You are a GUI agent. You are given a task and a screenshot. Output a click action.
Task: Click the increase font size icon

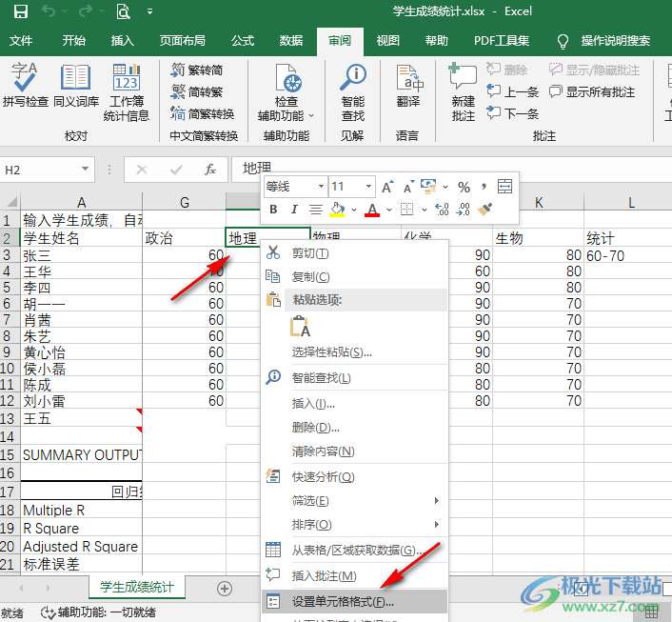point(387,187)
